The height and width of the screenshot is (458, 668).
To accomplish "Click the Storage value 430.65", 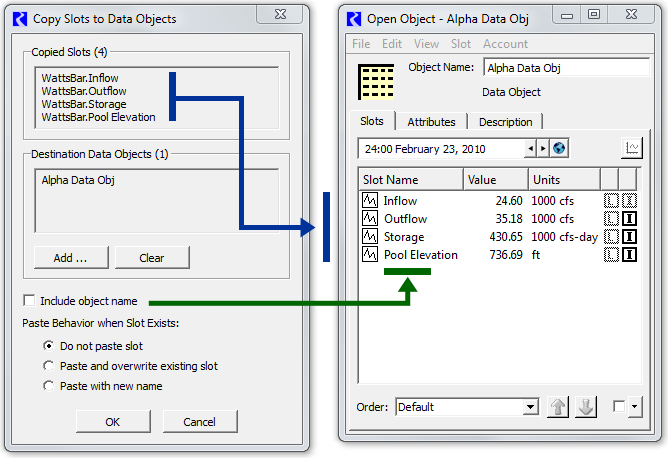I will click(x=506, y=236).
